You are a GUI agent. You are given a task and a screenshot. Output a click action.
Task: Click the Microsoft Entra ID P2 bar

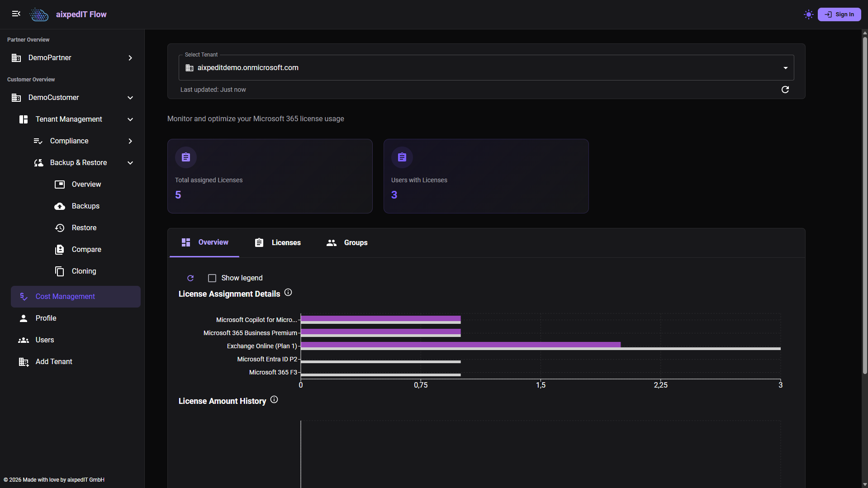point(380,362)
